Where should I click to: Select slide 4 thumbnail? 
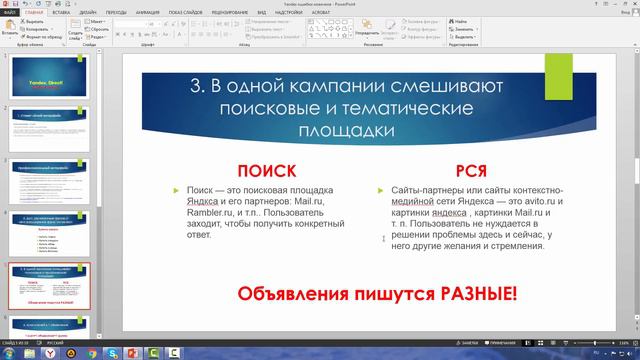point(49,234)
